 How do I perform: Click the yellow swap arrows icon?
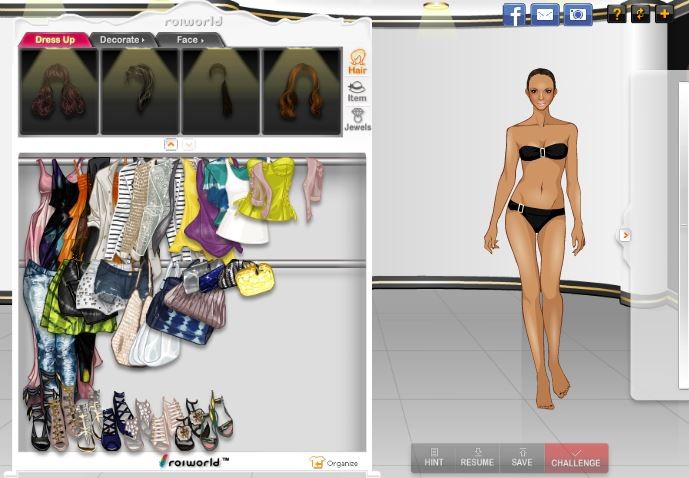click(x=640, y=14)
